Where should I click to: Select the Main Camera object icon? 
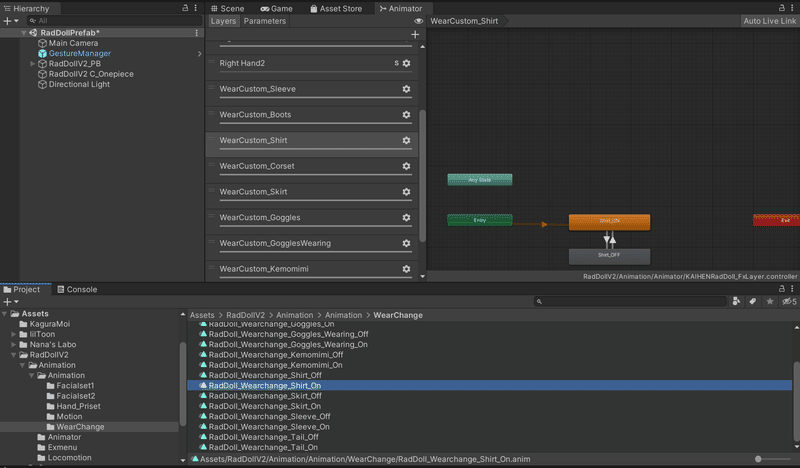coord(42,43)
